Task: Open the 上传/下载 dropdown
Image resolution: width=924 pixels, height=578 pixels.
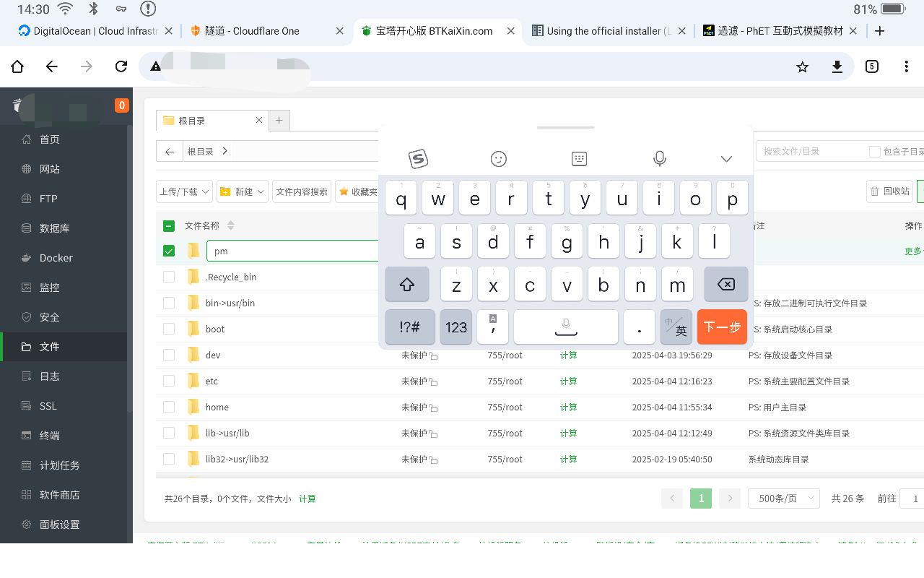Action: click(x=184, y=191)
